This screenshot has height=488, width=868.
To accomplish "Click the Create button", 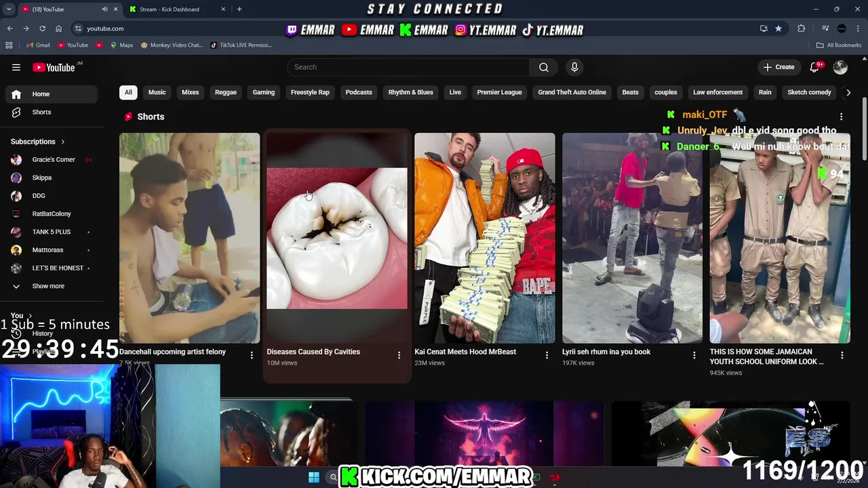I will point(778,67).
